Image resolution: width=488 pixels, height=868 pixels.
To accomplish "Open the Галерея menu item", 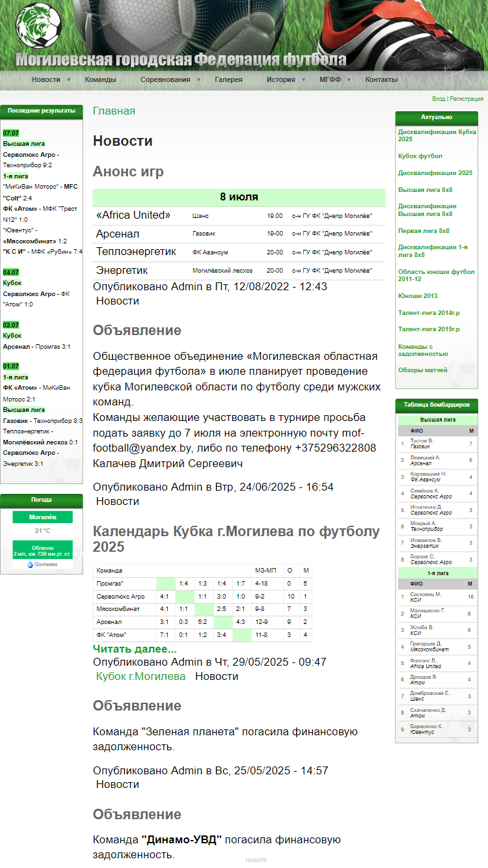I will pos(228,79).
